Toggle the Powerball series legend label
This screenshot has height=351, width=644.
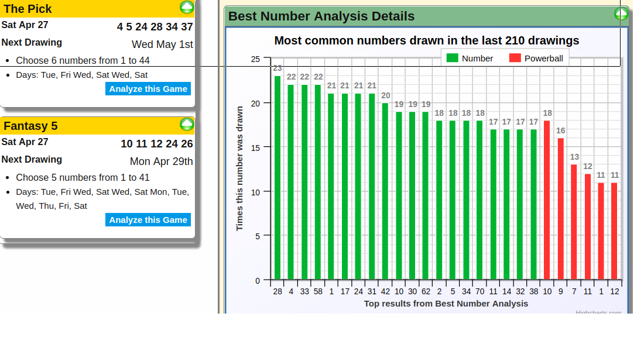[x=543, y=58]
